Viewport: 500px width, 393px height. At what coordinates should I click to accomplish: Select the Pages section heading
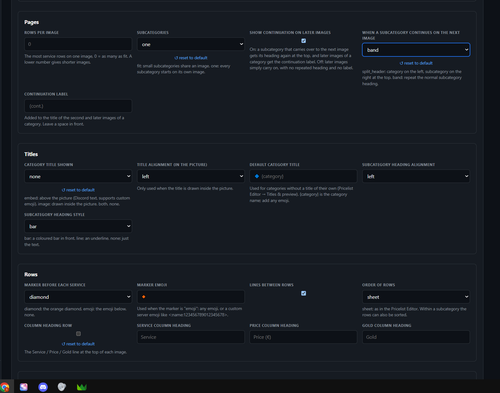tap(31, 22)
